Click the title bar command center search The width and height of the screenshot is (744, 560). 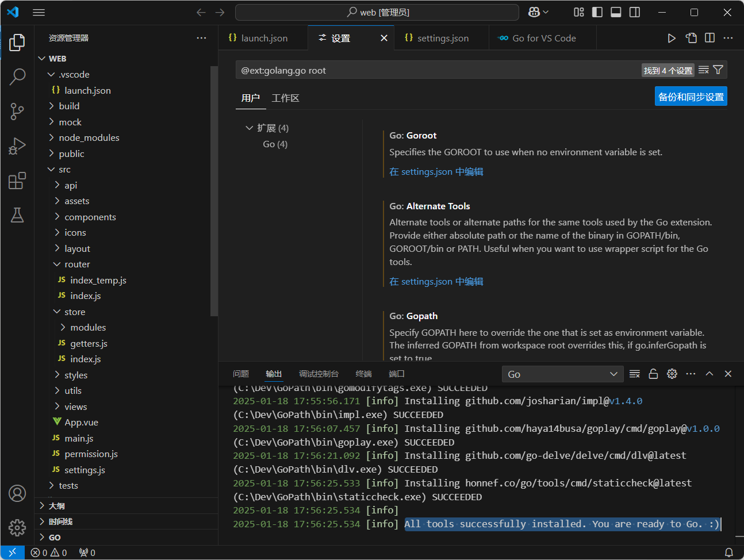(377, 12)
